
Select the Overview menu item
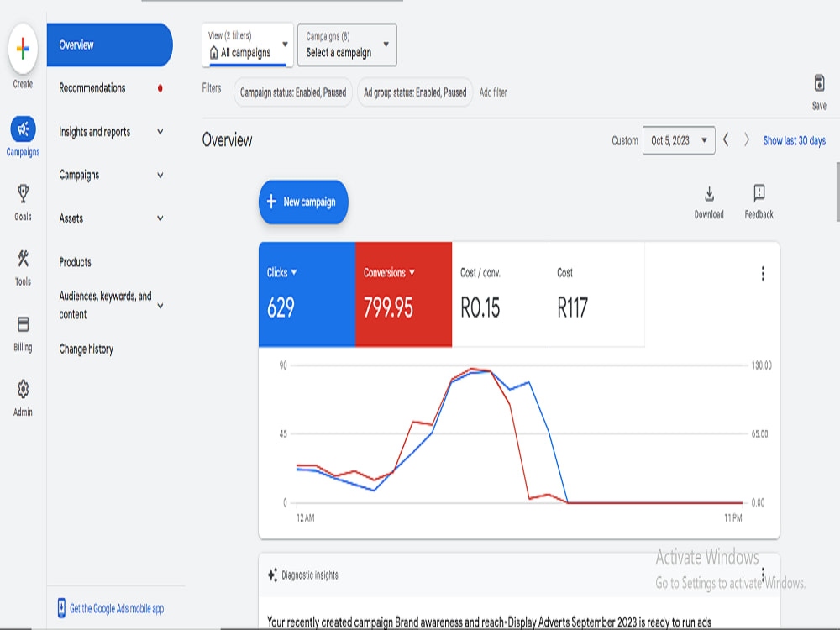tap(110, 45)
